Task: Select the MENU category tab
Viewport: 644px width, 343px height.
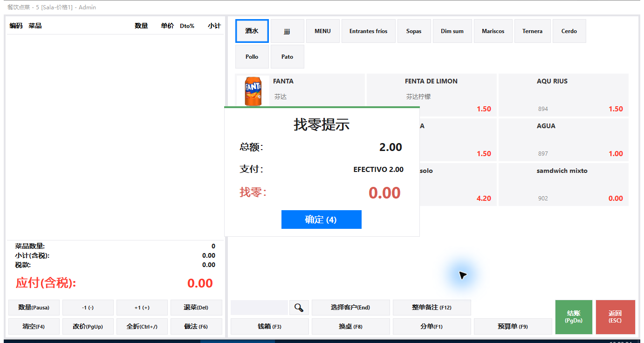Action: (323, 31)
